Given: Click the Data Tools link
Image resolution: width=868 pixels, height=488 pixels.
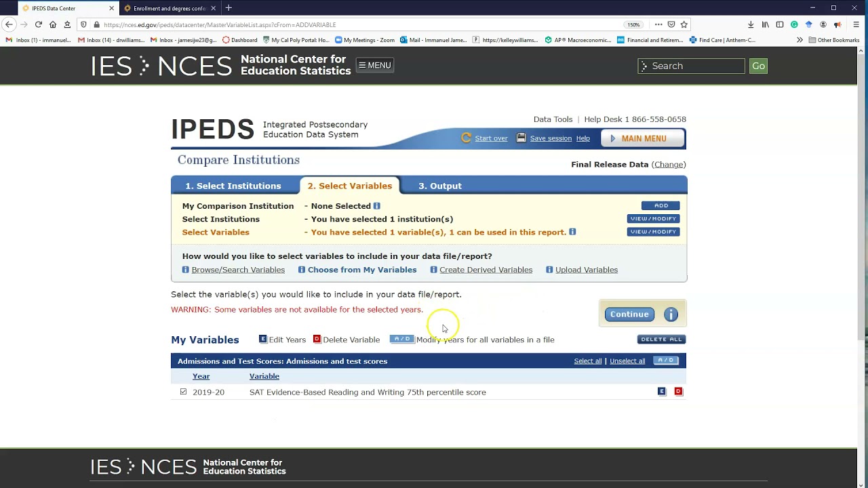Looking at the screenshot, I should point(553,119).
